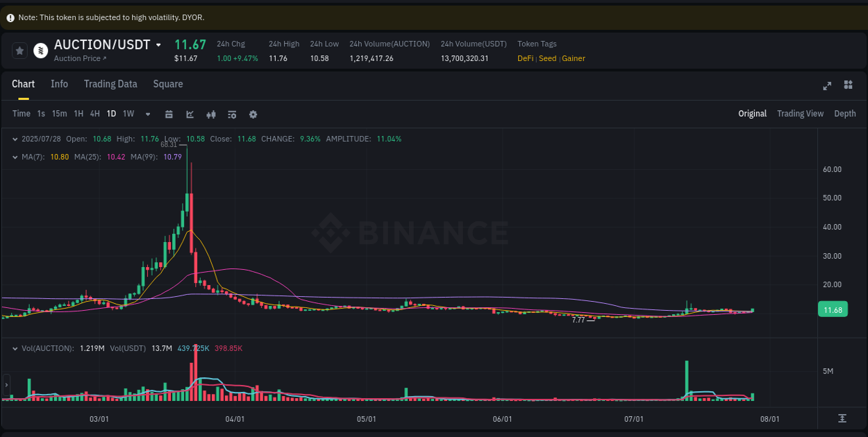This screenshot has height=437, width=868.
Task: Click the star to favorite AUCTION/USDT
Action: point(19,50)
